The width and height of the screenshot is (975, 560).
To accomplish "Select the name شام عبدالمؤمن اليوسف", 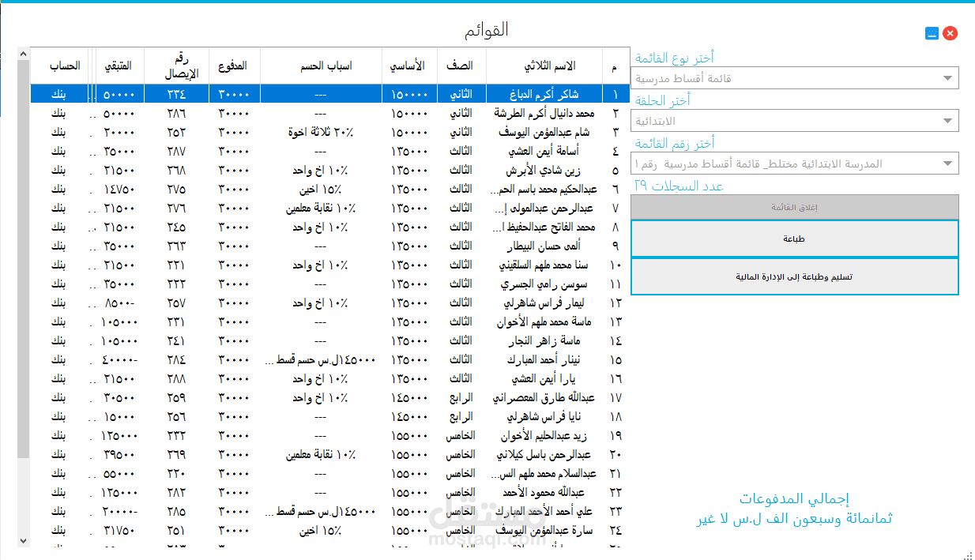I will (x=544, y=132).
